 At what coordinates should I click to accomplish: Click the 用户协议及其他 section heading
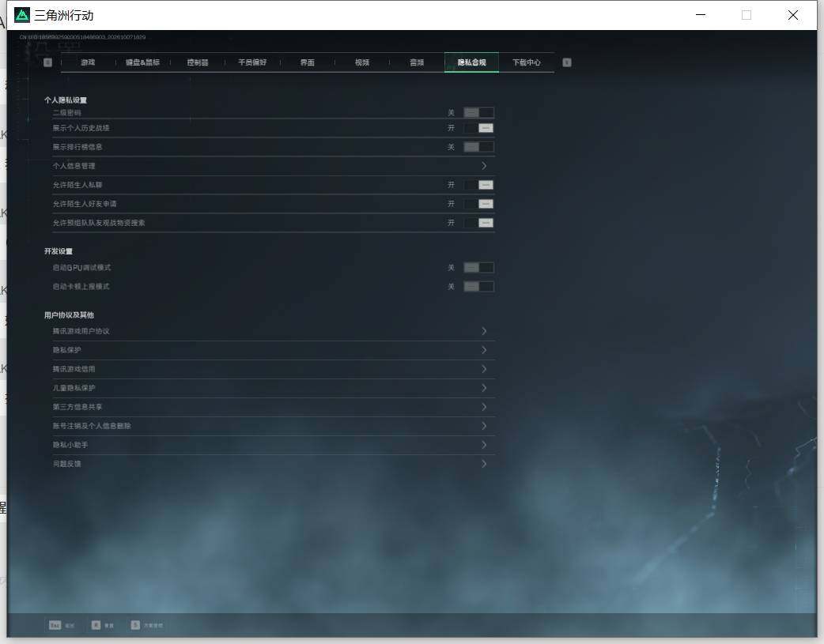click(x=69, y=315)
